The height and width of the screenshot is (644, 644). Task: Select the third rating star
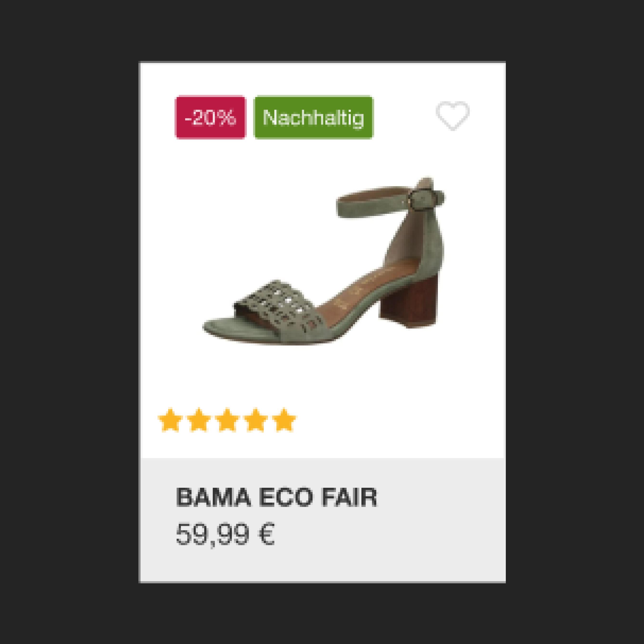point(227,420)
